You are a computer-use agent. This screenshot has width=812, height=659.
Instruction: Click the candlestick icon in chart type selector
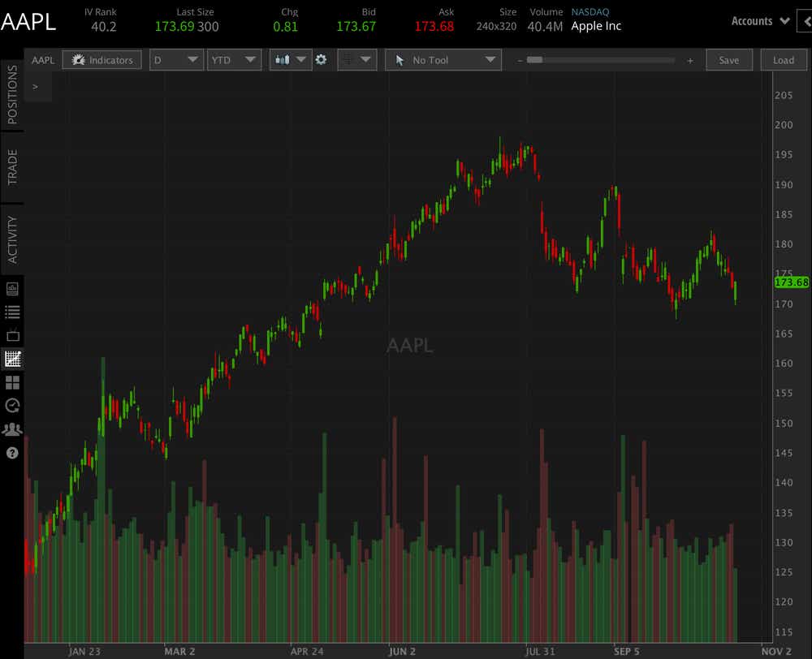pos(283,60)
